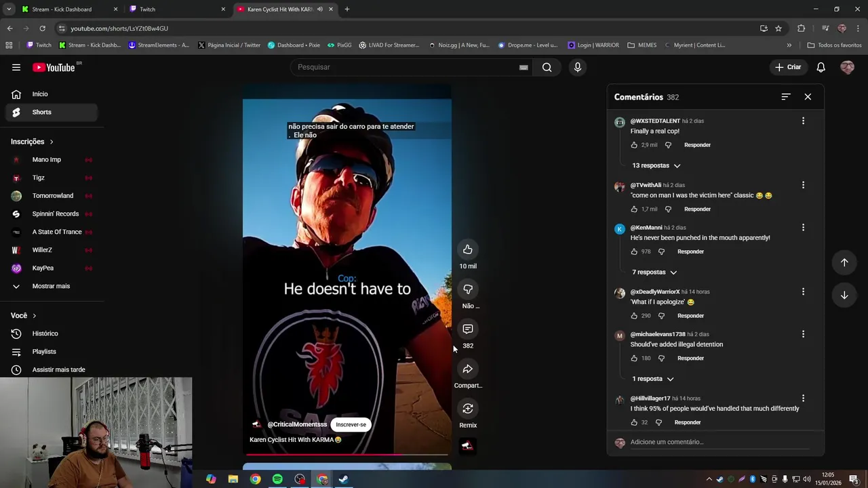Click Inscrever-se subscribe button
Image resolution: width=868 pixels, height=488 pixels.
click(351, 425)
